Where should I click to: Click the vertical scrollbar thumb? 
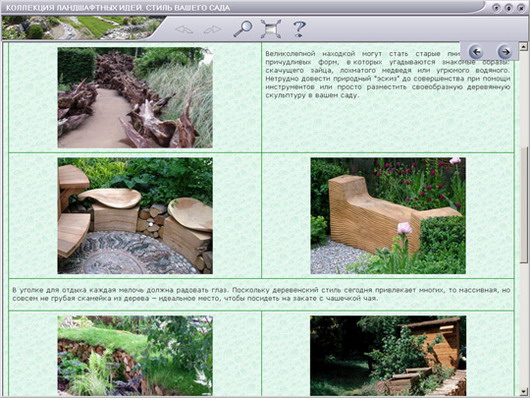point(524,205)
